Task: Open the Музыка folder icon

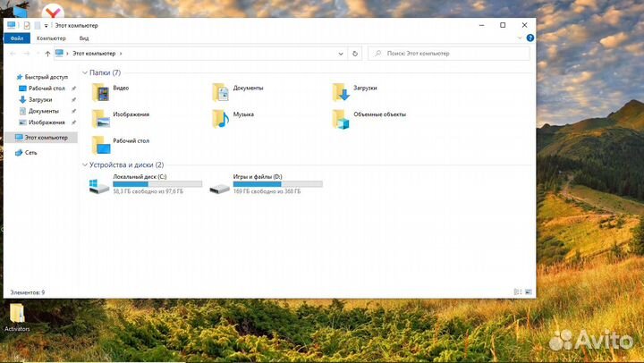Action: tap(220, 117)
